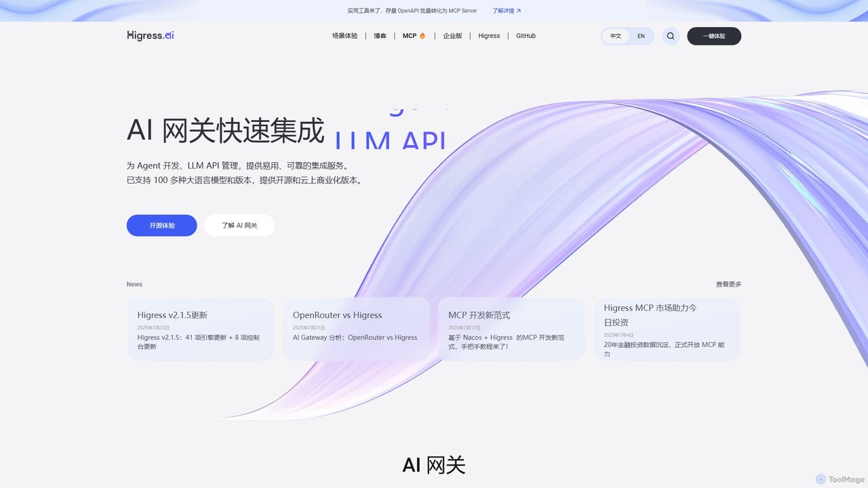Open the Higress v2.1.5更新 news card
868x488 pixels.
(201, 329)
